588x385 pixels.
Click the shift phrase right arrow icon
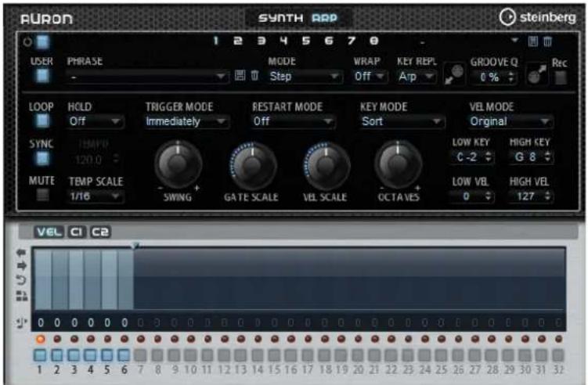pos(21,266)
